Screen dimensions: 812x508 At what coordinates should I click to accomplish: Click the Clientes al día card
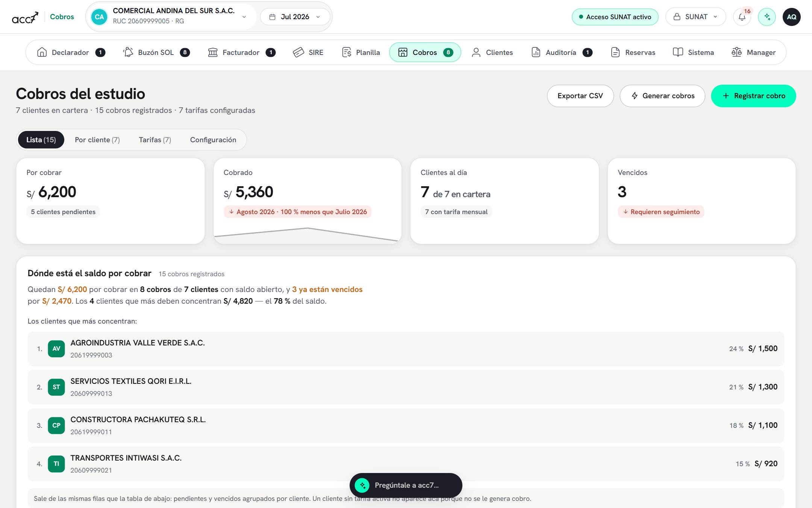point(504,201)
